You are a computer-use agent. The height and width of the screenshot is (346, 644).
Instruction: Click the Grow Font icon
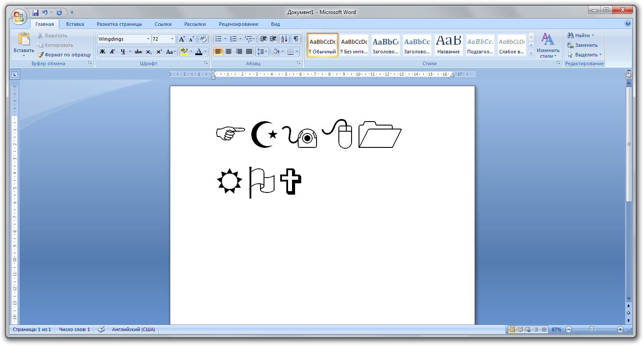pos(182,39)
